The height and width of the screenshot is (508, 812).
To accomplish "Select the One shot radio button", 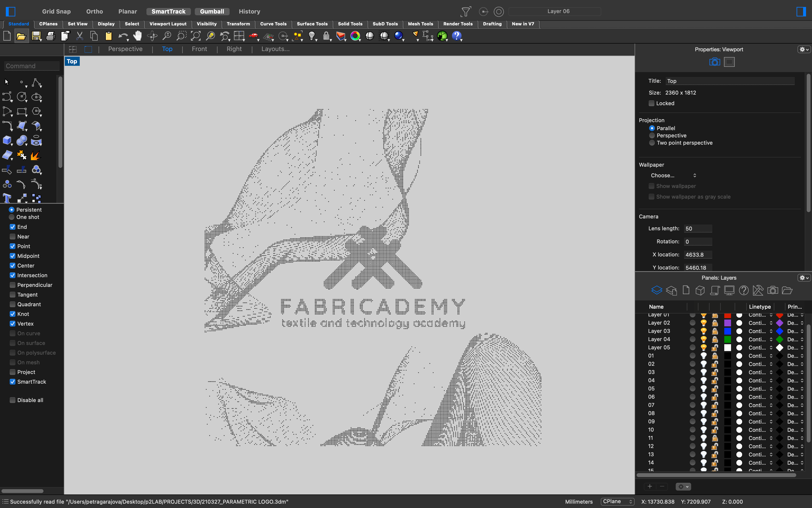I will [11, 217].
